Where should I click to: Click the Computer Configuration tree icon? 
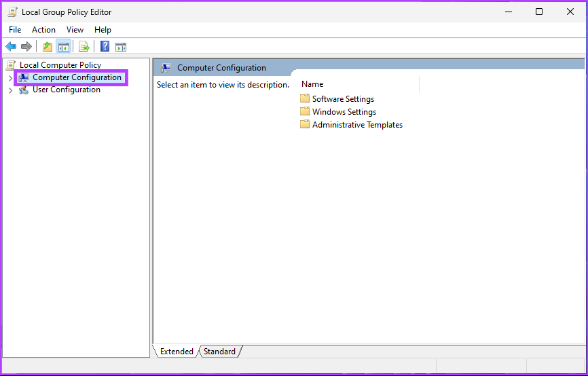pyautogui.click(x=24, y=77)
